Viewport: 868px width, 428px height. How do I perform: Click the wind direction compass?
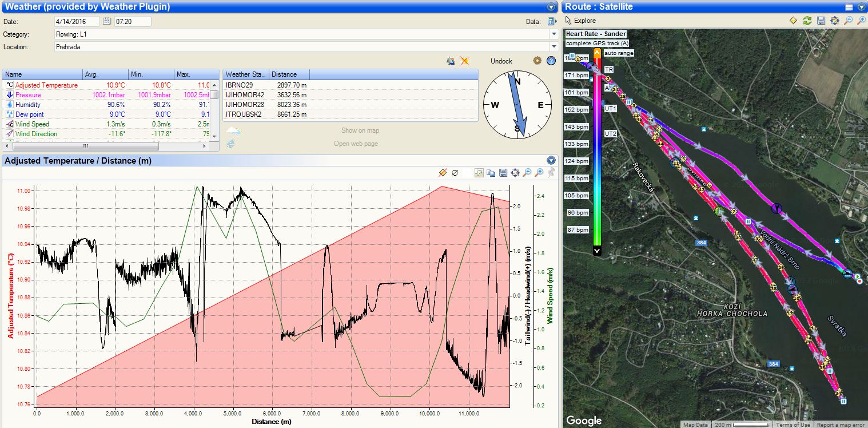click(x=517, y=105)
